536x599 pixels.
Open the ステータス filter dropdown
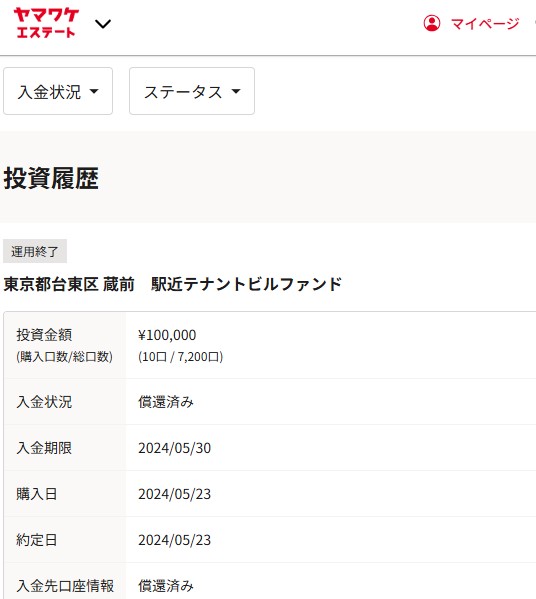click(x=192, y=91)
